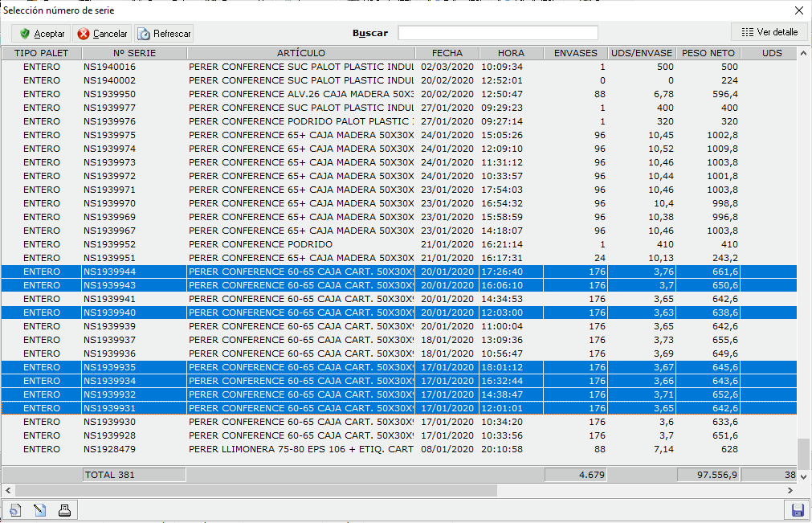
Task: Open Ver detalle view
Action: 769,32
